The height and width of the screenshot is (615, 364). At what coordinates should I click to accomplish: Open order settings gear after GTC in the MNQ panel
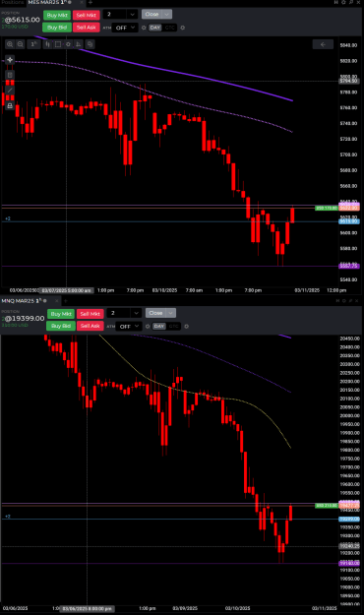pos(186,327)
